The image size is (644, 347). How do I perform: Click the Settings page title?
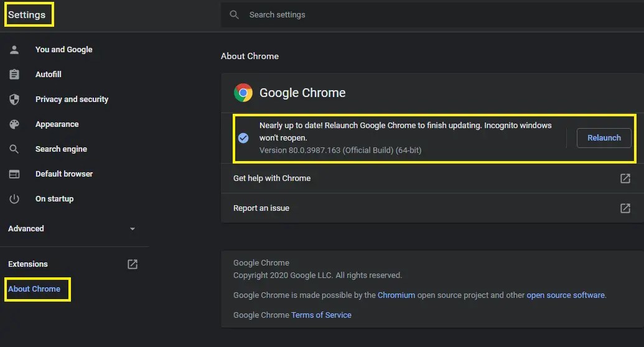[x=27, y=15]
